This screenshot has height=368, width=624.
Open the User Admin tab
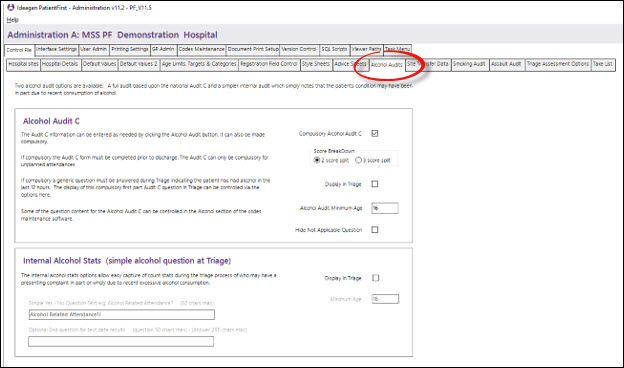(94, 49)
